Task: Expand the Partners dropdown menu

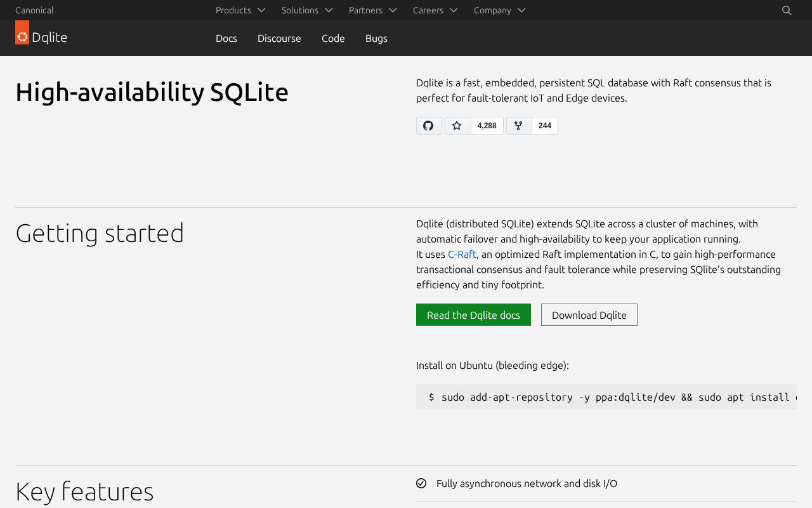Action: [373, 10]
